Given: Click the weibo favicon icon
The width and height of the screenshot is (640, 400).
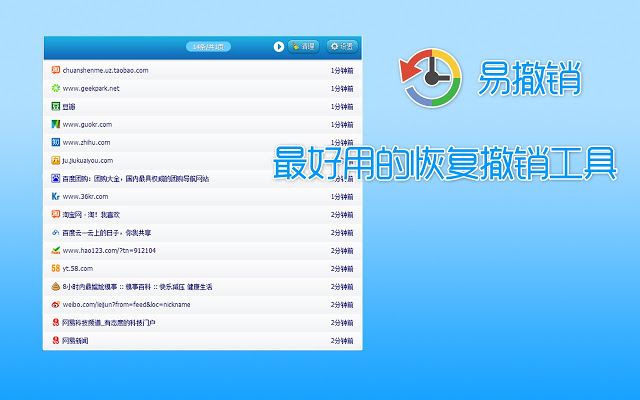Looking at the screenshot, I should 56,304.
